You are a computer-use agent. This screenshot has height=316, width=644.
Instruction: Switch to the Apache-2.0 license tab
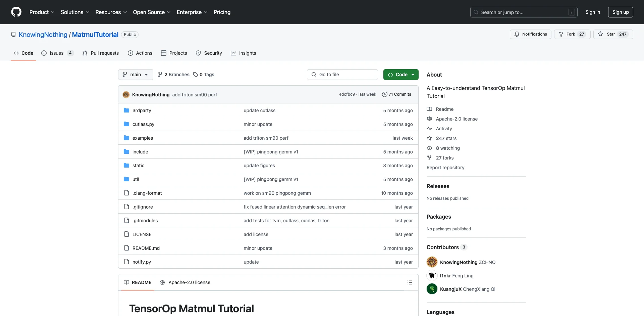click(x=185, y=282)
